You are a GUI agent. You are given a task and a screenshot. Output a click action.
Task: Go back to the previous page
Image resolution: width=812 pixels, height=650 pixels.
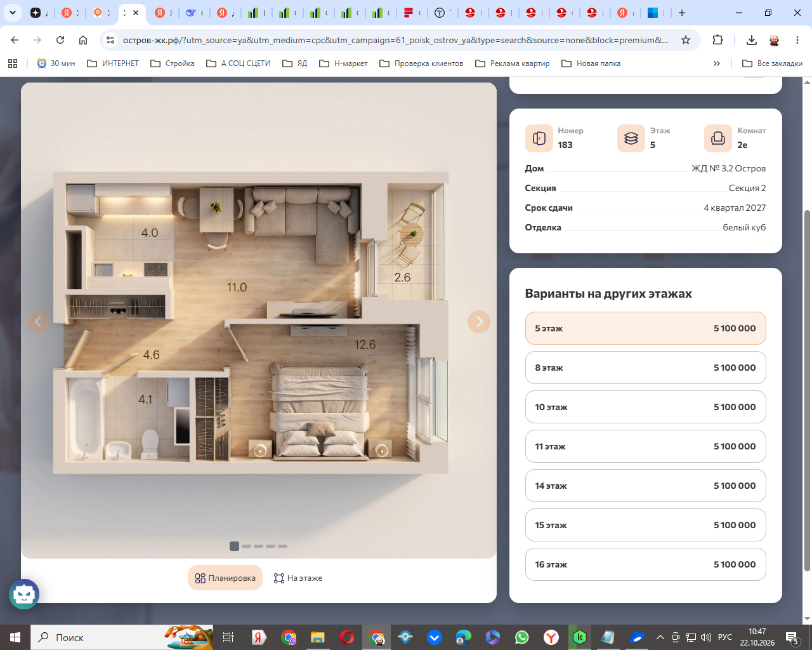tap(15, 40)
